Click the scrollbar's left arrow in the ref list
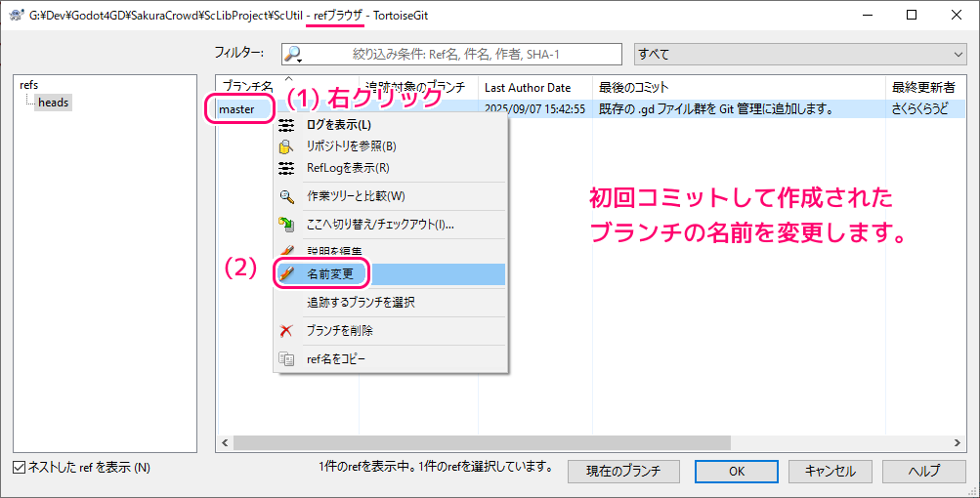Screen dimensions: 980x498 coord(225,443)
